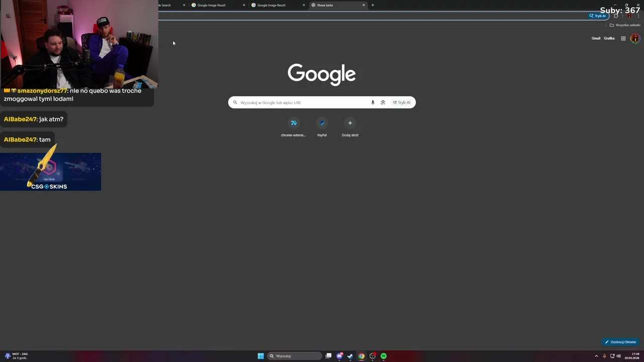The width and height of the screenshot is (644, 362).
Task: Open Spotify from the taskbar
Action: click(383, 356)
